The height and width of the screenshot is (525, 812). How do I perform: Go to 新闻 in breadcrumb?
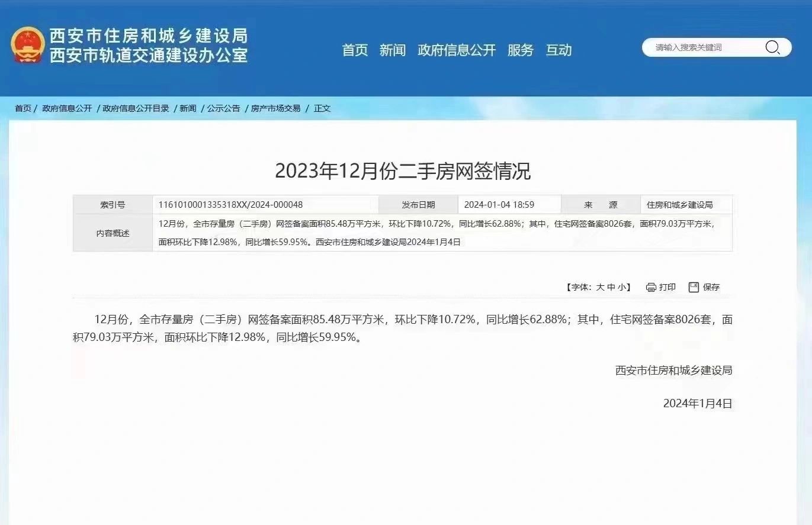click(188, 108)
